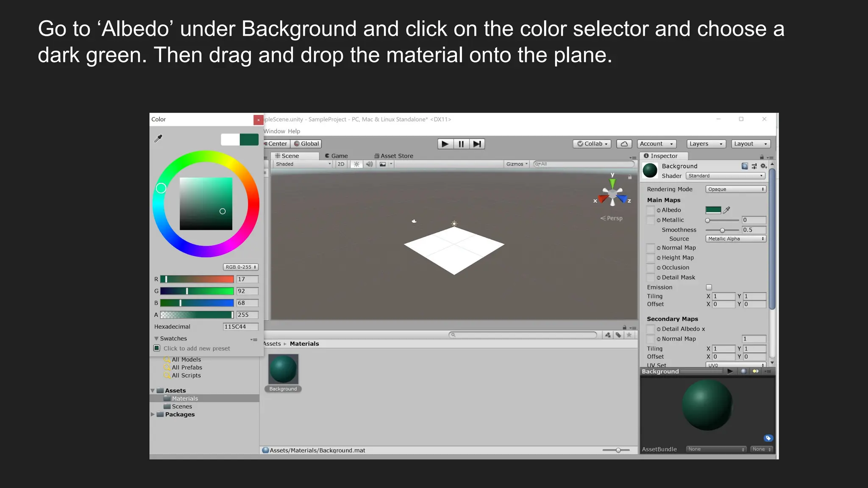Open the Layout dropdown
Screen dimensions: 868x488
(751, 144)
